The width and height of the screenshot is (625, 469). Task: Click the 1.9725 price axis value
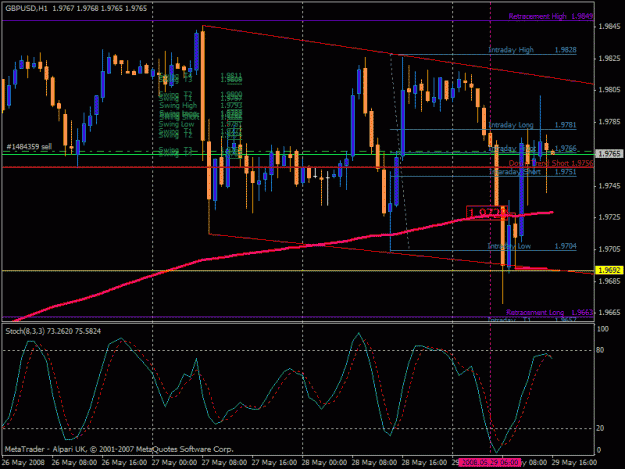tap(609, 217)
